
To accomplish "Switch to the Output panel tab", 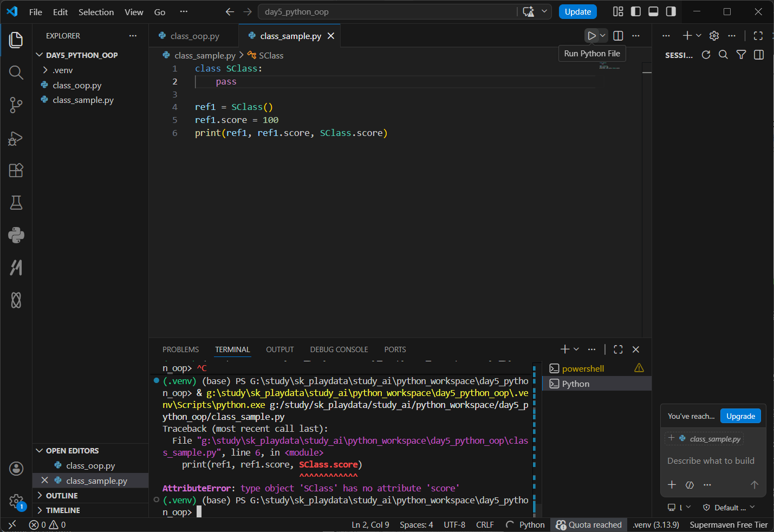I will (280, 350).
